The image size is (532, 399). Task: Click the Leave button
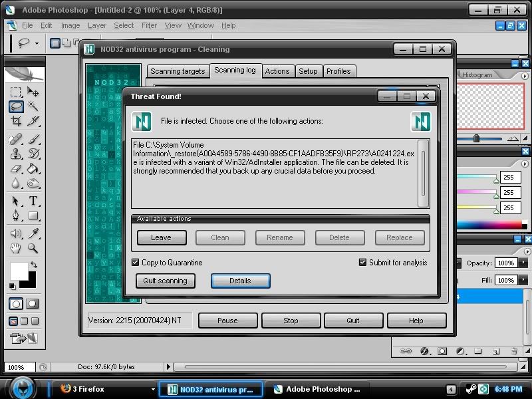tap(162, 237)
